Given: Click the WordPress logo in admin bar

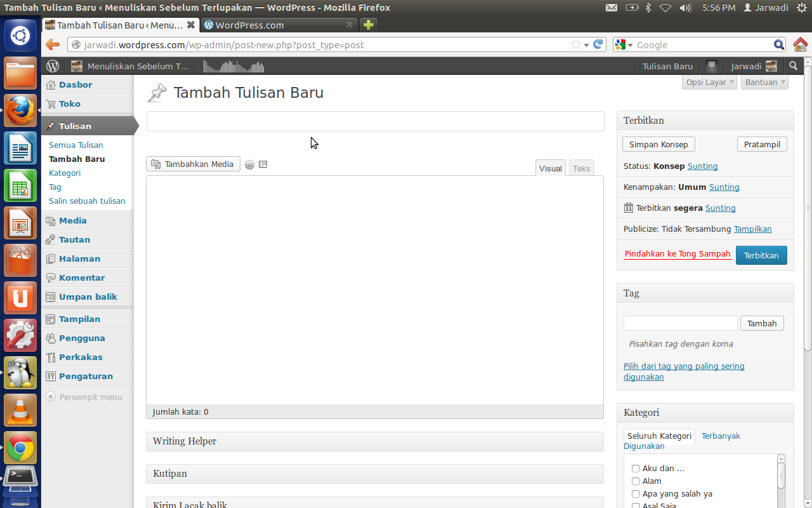Looking at the screenshot, I should click(x=53, y=66).
